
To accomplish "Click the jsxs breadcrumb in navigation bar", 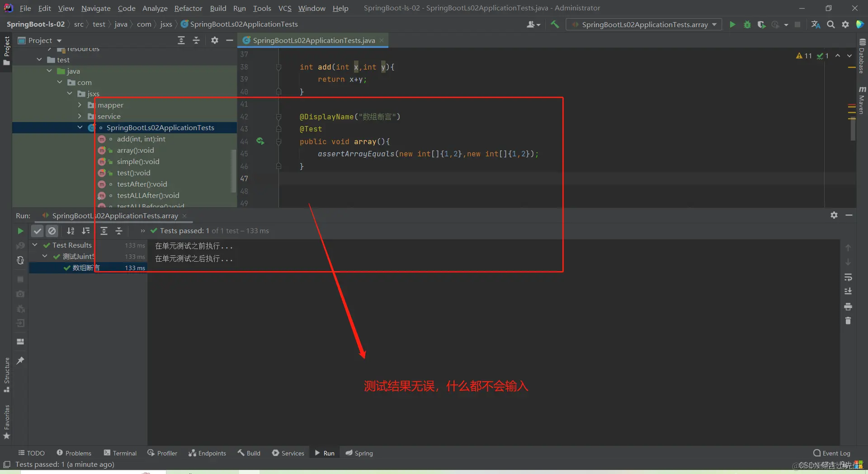I will tap(166, 24).
